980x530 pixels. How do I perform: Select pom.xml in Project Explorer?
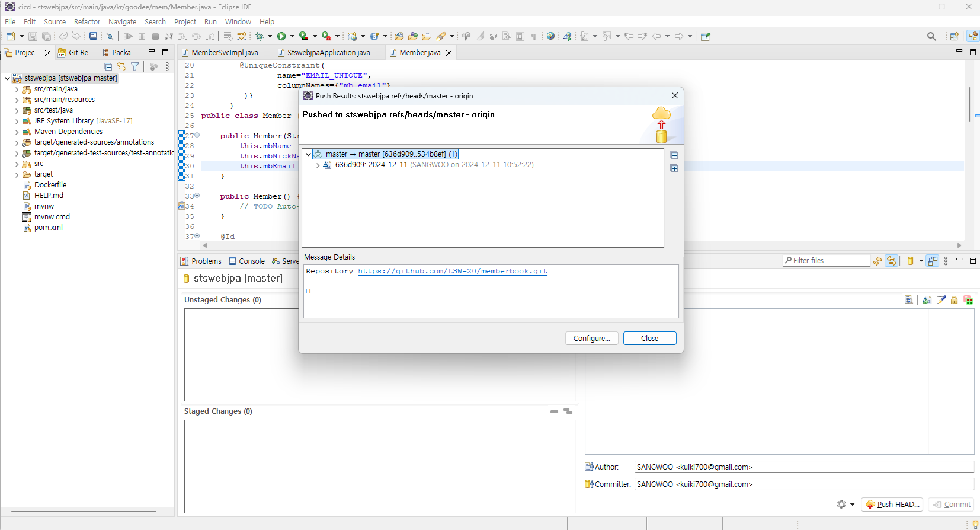click(43, 228)
